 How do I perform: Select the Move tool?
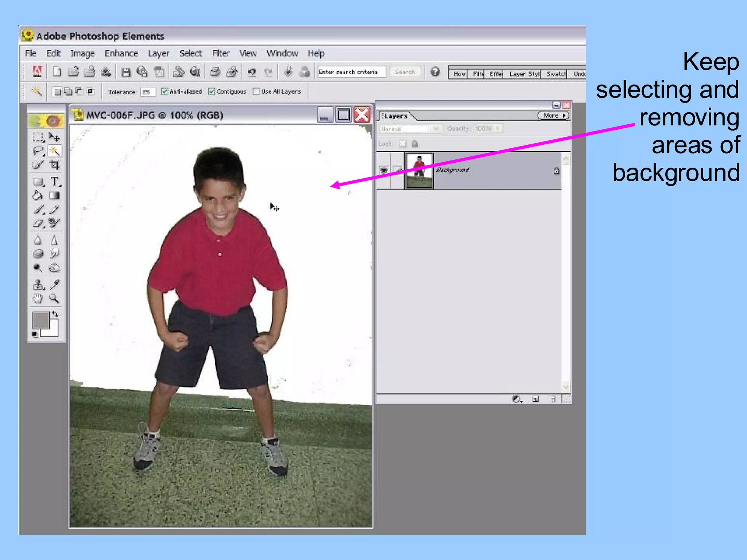click(x=54, y=137)
